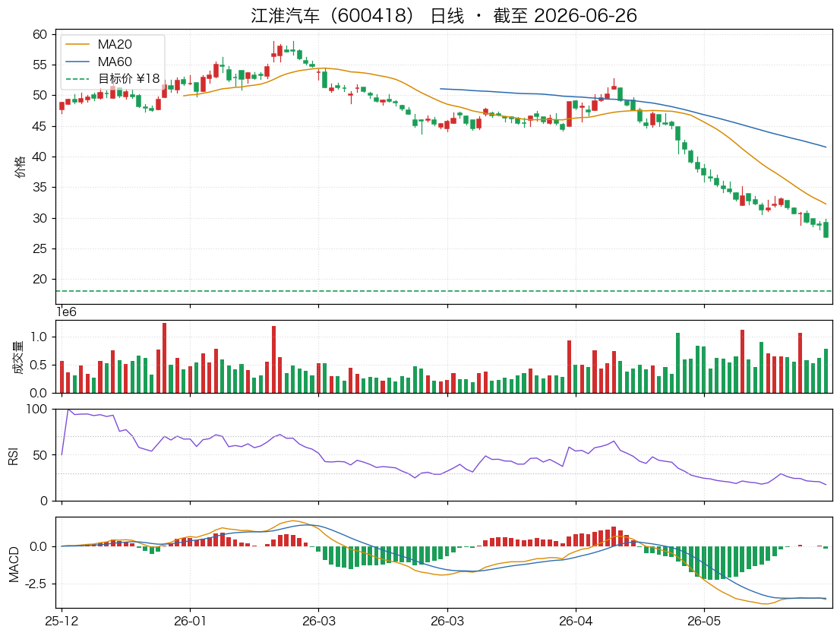The width and height of the screenshot is (840, 636).
Task: Click the price axis value 25
Action: click(x=39, y=249)
